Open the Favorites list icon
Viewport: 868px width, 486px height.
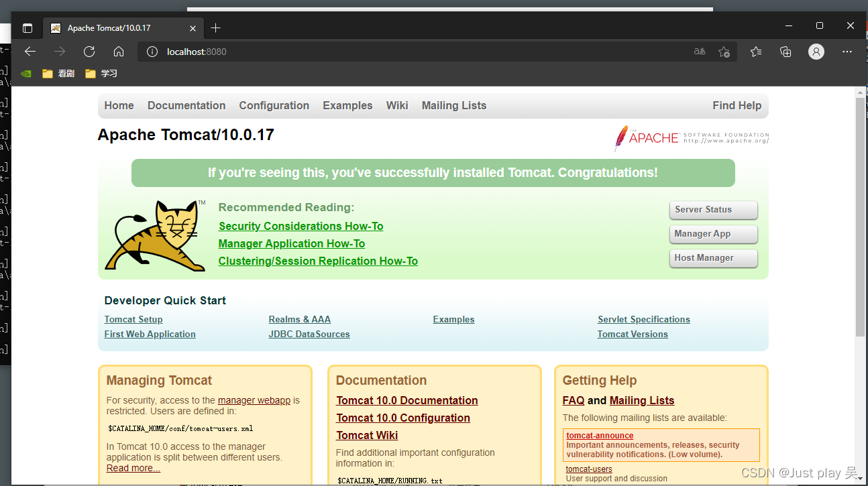pyautogui.click(x=756, y=52)
